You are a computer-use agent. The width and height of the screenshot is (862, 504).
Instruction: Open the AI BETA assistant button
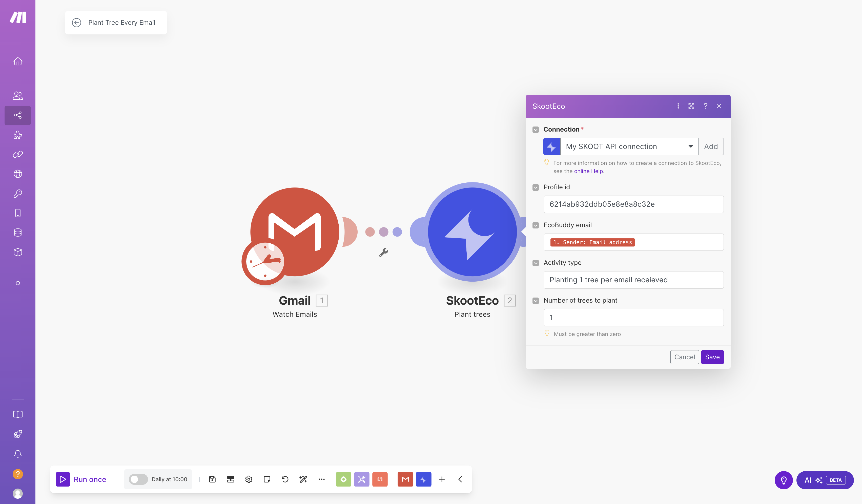coord(825,480)
